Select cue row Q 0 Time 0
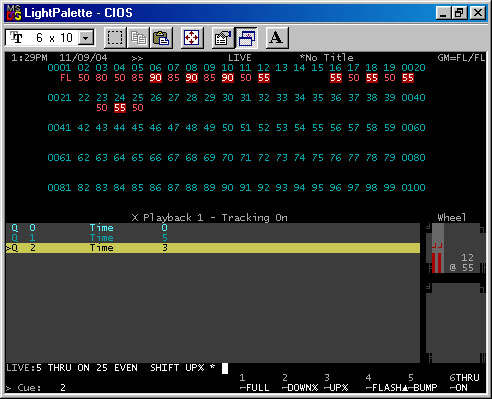The height and width of the screenshot is (399, 492). [213, 228]
